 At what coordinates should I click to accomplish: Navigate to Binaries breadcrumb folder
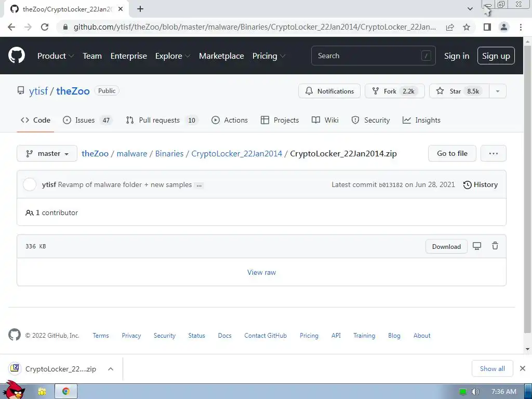169,154
